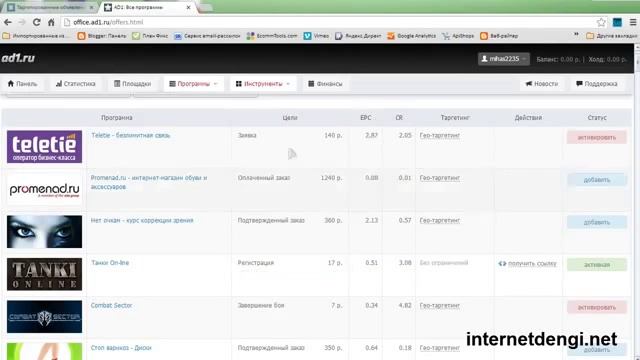Open the vision correction course link
The width and height of the screenshot is (640, 360).
[x=142, y=220]
